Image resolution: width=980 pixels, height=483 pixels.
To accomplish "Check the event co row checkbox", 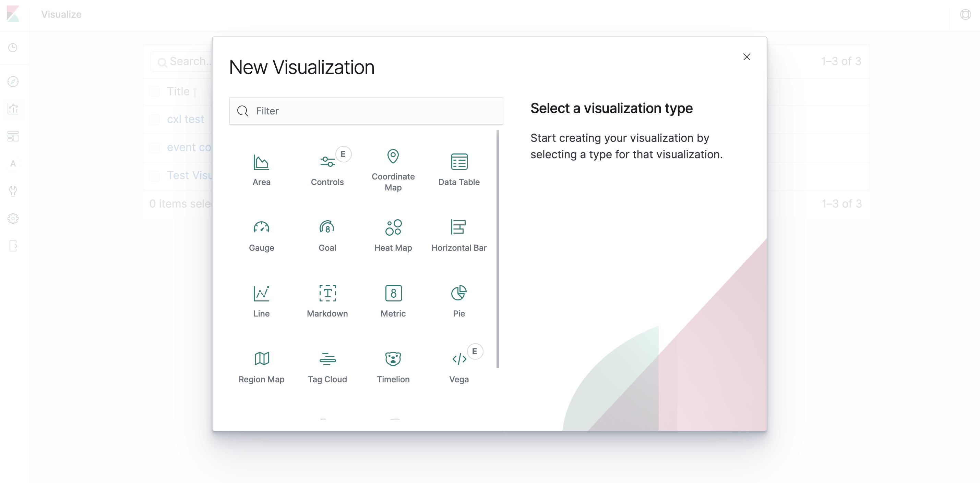I will 154,147.
